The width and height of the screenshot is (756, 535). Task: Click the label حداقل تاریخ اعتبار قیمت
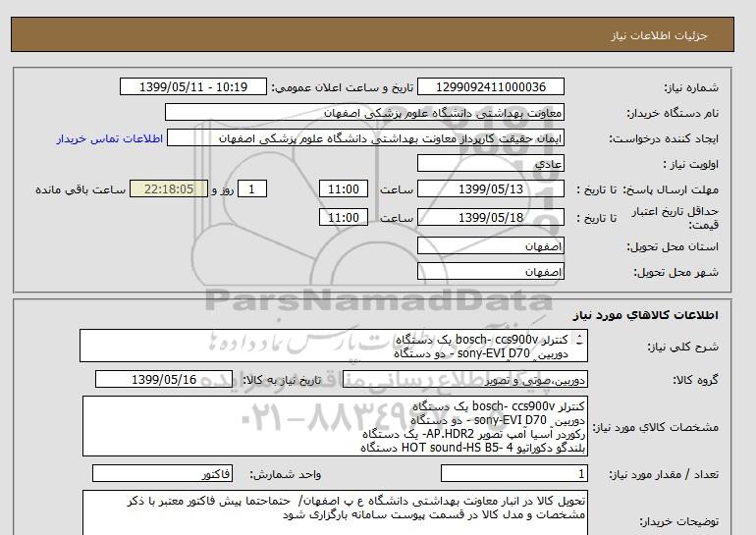(x=675, y=218)
